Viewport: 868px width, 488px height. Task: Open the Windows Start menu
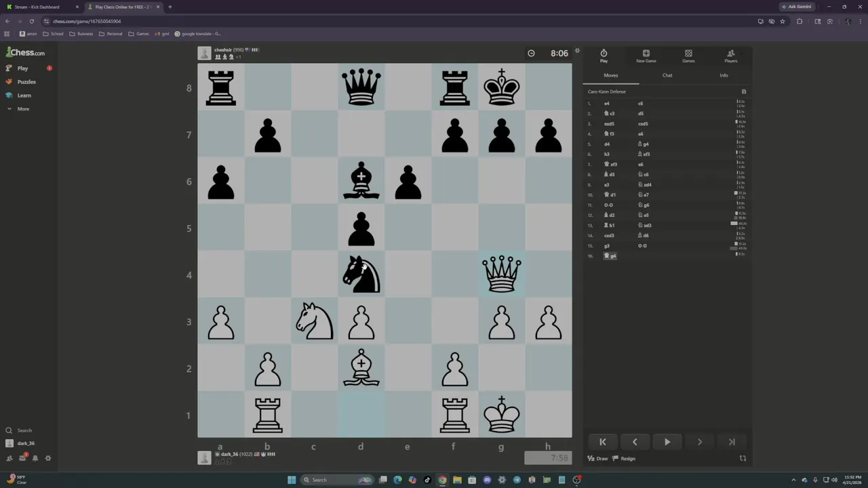click(292, 480)
